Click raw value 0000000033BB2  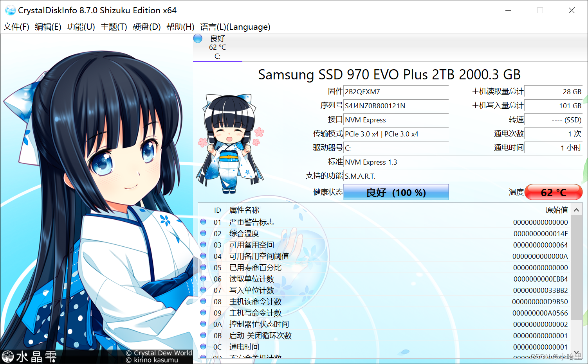[540, 290]
